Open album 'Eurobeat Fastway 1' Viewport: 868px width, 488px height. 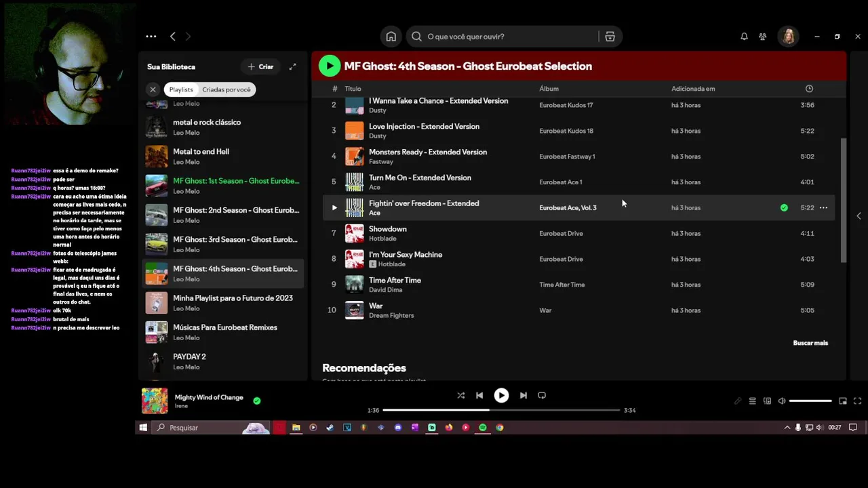pyautogui.click(x=567, y=157)
